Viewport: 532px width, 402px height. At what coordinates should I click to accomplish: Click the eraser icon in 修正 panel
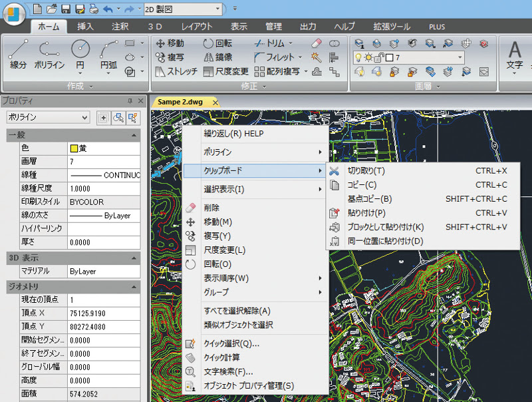point(317,43)
